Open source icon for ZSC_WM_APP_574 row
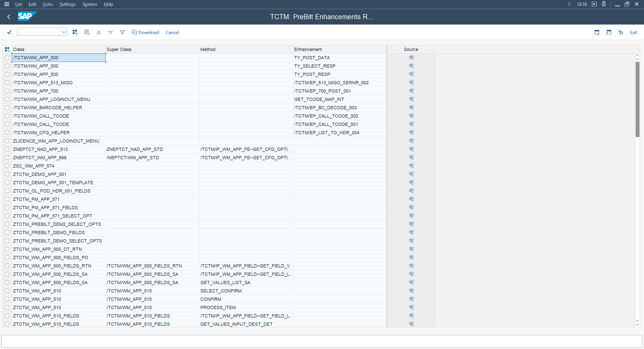 (411, 166)
